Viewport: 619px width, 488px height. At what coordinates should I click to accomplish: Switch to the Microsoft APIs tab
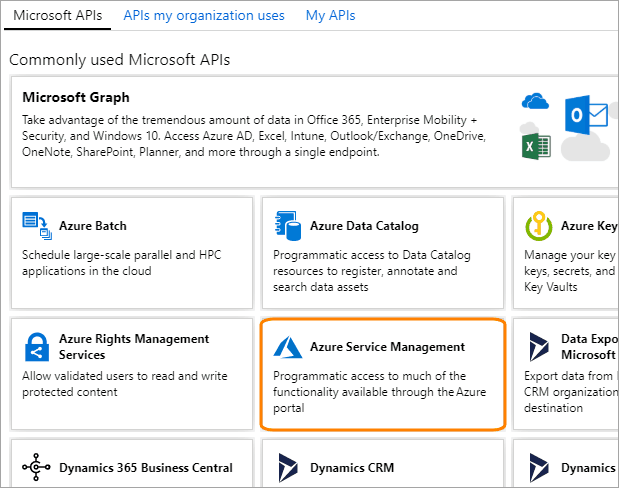tap(56, 15)
